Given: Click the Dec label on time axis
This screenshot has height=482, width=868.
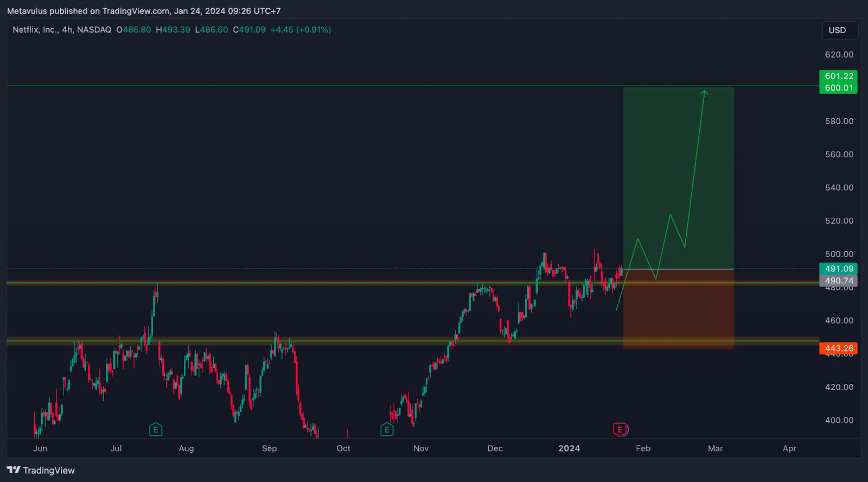Looking at the screenshot, I should tap(495, 448).
